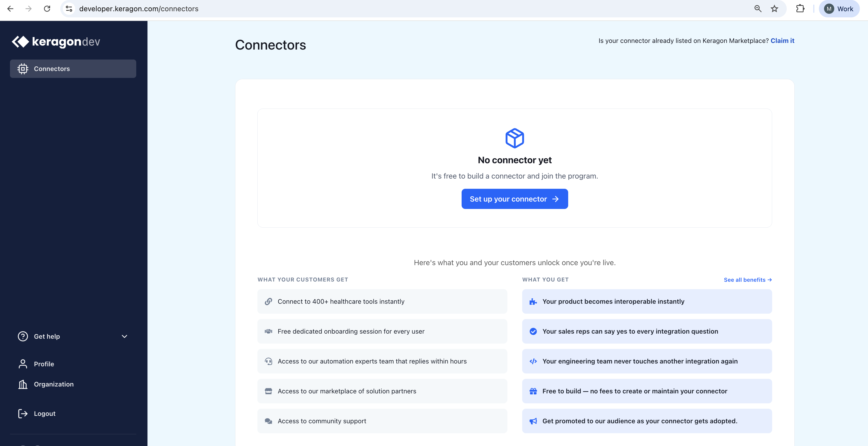Bookmark the page with the star icon
The height and width of the screenshot is (446, 868).
pos(774,9)
